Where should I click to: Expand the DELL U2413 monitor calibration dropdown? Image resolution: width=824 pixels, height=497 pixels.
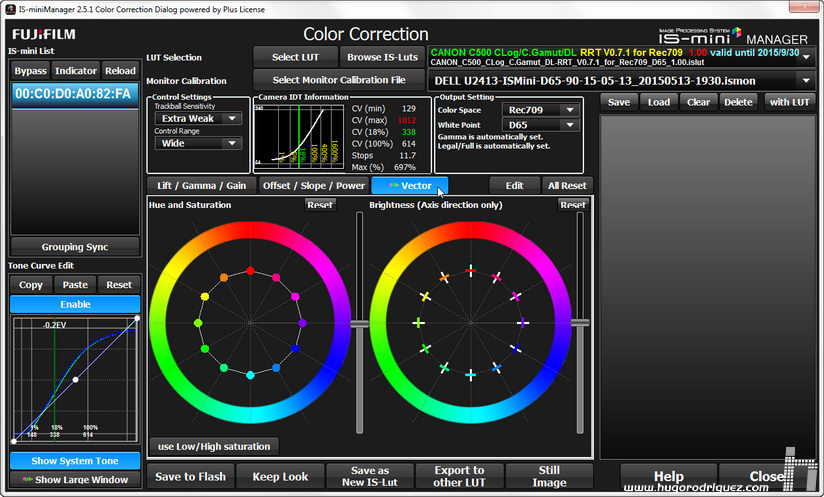[806, 81]
